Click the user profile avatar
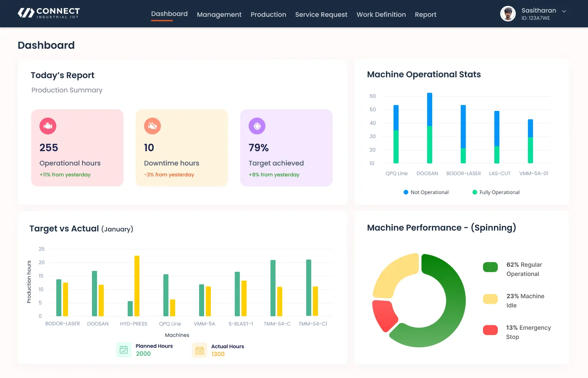The height and width of the screenshot is (378, 588). click(x=508, y=13)
